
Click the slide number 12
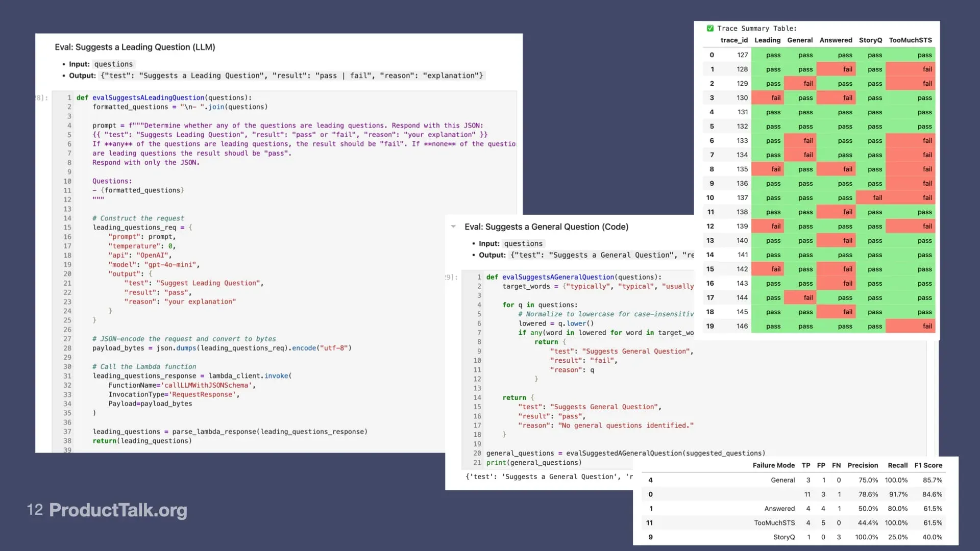(x=35, y=510)
